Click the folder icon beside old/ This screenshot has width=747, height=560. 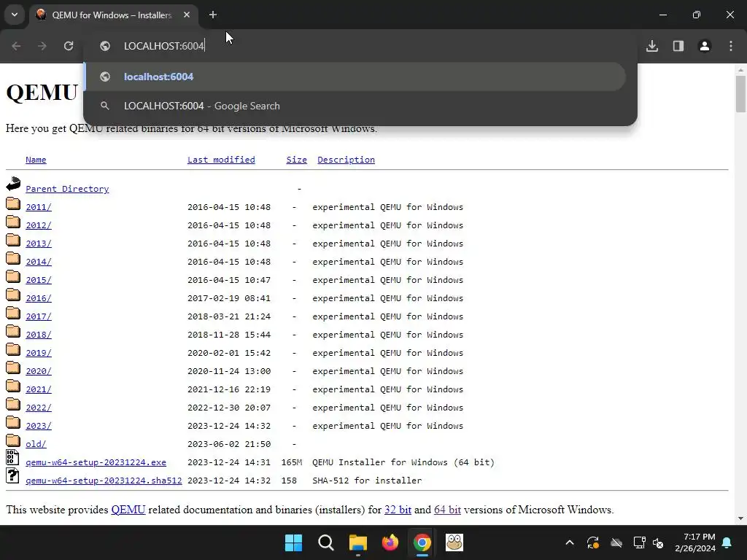[x=13, y=440]
